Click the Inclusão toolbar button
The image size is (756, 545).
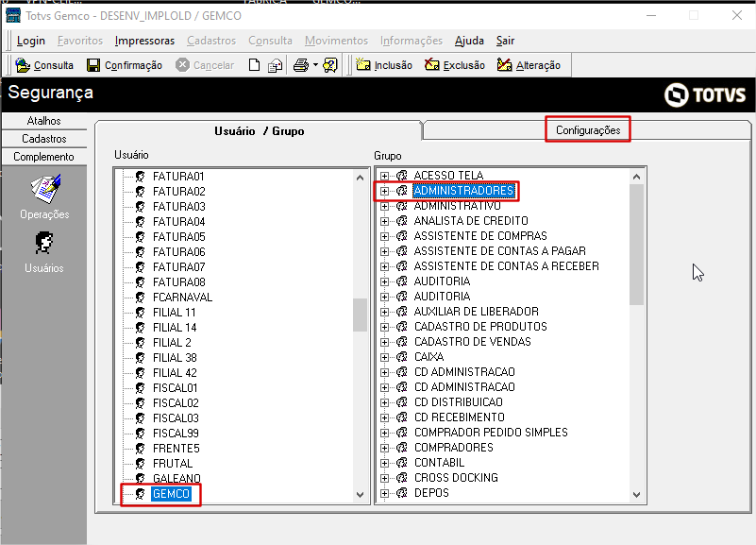pyautogui.click(x=384, y=65)
